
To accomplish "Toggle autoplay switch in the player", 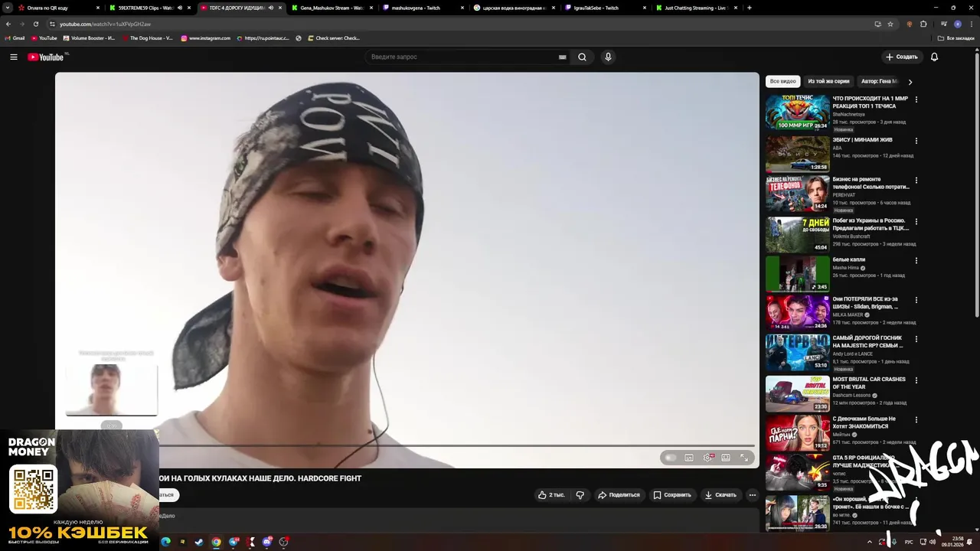I will (x=671, y=458).
